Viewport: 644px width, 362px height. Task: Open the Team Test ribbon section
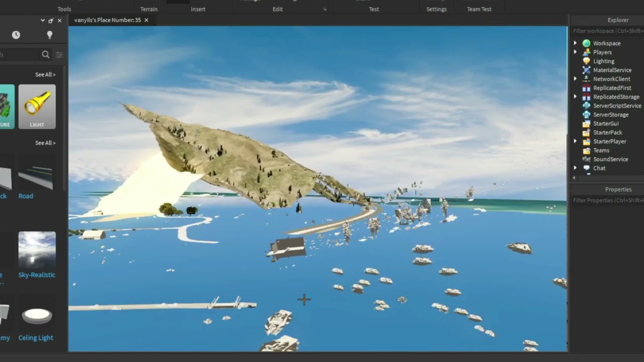[479, 9]
